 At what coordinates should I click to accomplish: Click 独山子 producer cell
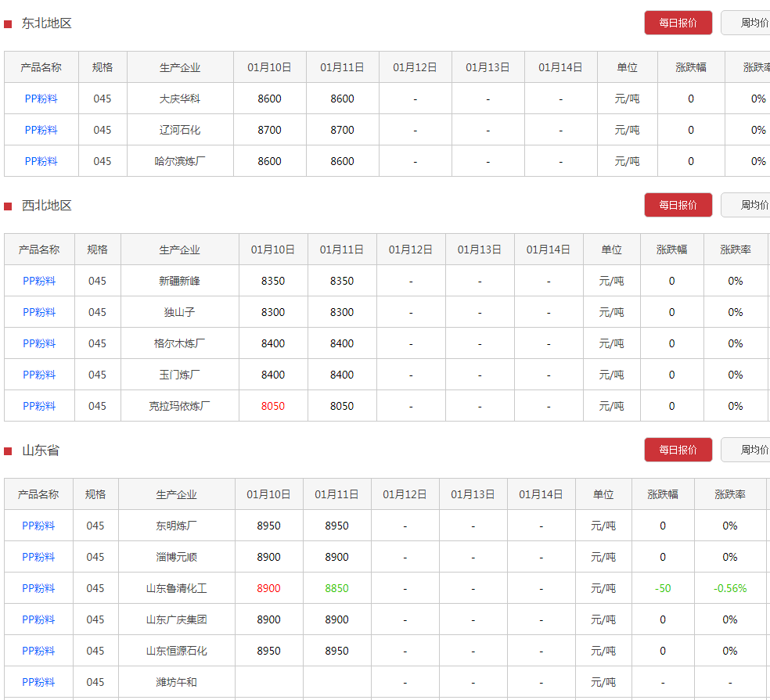180,312
